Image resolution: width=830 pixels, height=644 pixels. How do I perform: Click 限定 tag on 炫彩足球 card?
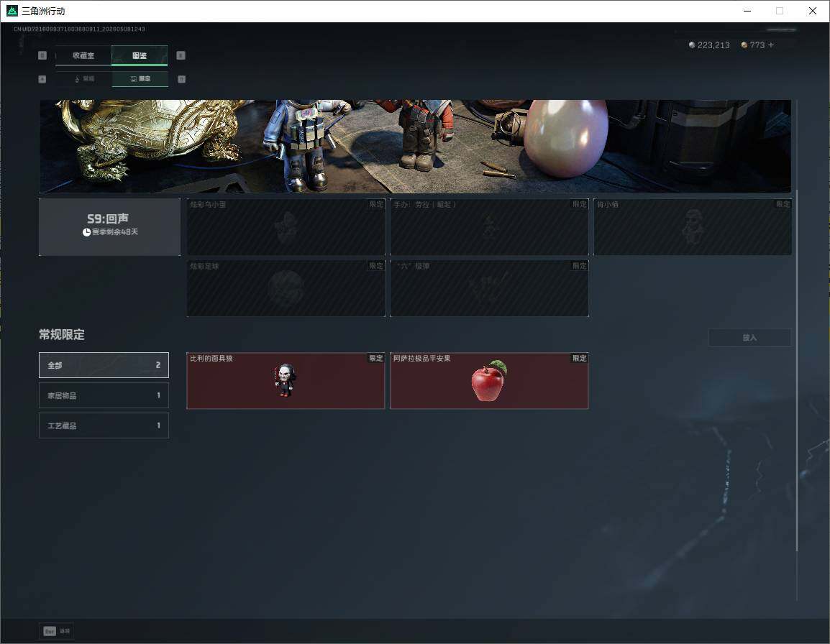(376, 266)
